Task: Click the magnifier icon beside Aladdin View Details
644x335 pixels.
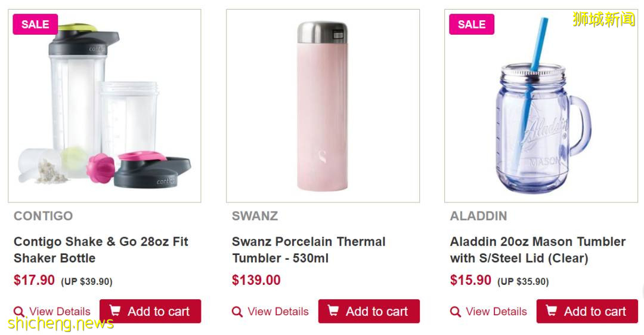Action: tap(456, 312)
